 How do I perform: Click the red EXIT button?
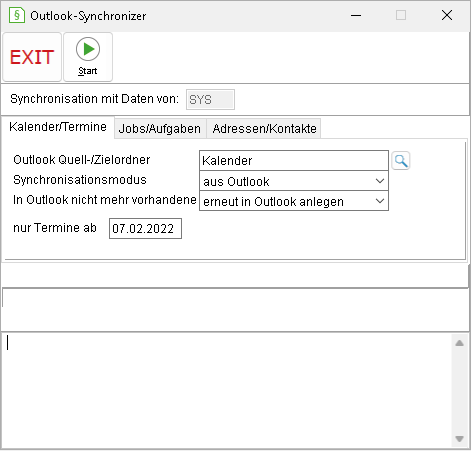32,57
